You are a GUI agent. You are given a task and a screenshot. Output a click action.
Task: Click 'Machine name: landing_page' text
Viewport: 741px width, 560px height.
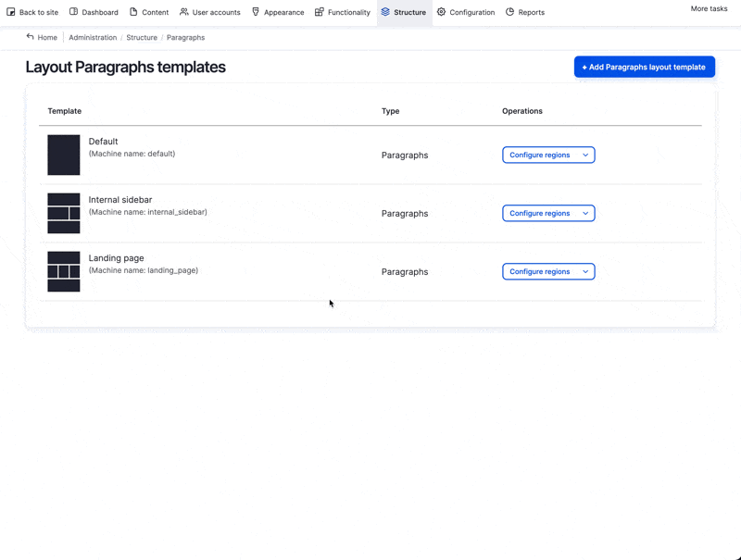pyautogui.click(x=144, y=270)
